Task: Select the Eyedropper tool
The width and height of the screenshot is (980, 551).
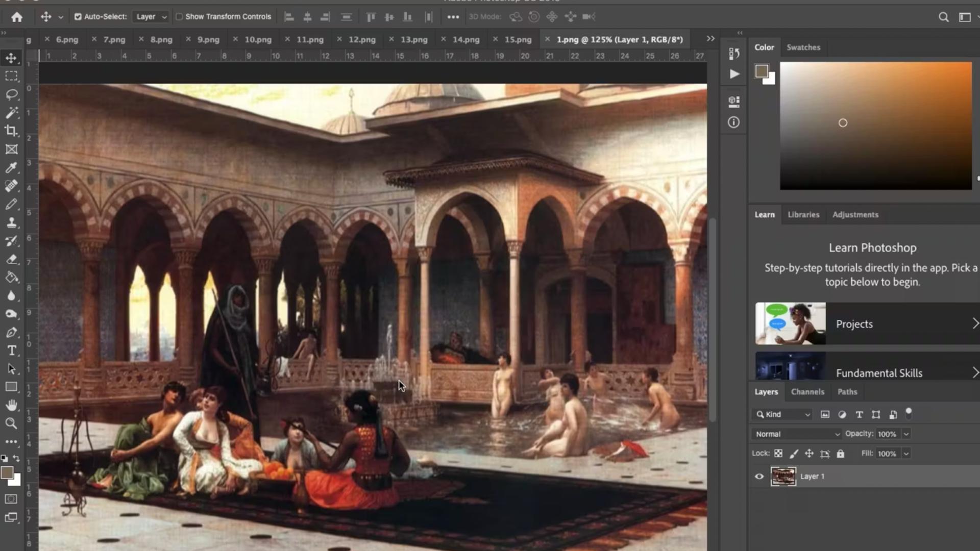Action: click(11, 168)
